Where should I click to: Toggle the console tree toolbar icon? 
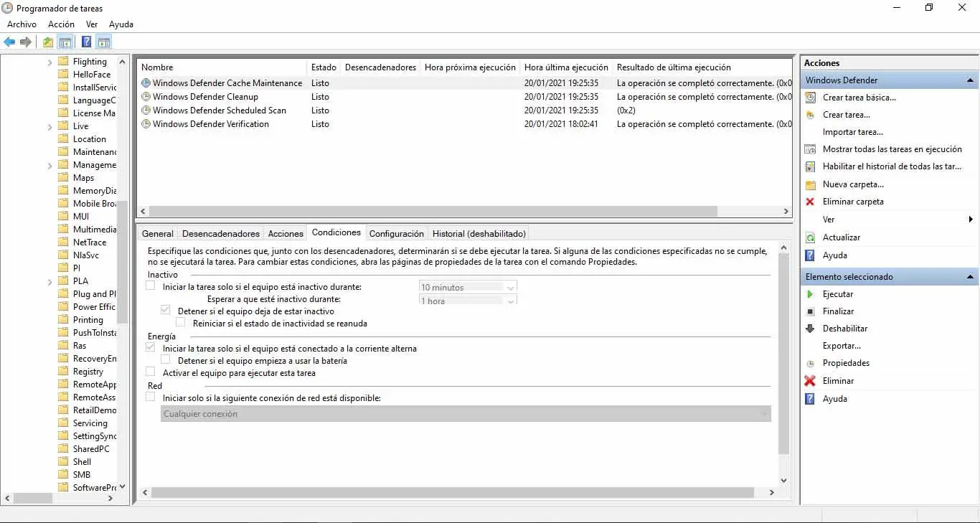[x=65, y=42]
